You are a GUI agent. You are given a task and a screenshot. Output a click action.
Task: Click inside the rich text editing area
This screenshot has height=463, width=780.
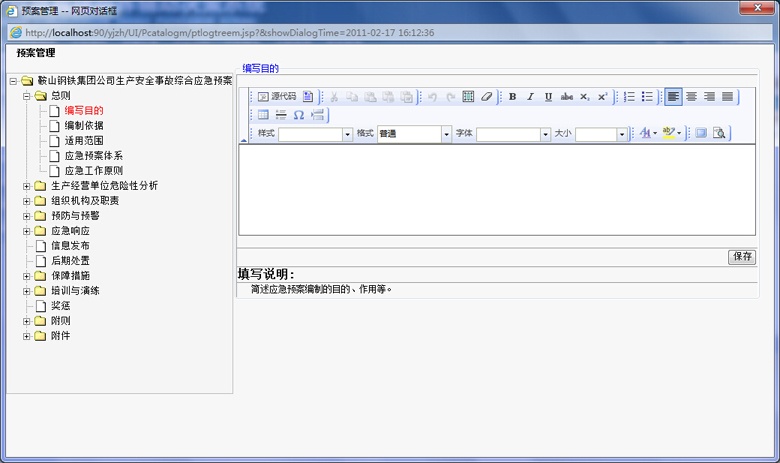pos(510,190)
